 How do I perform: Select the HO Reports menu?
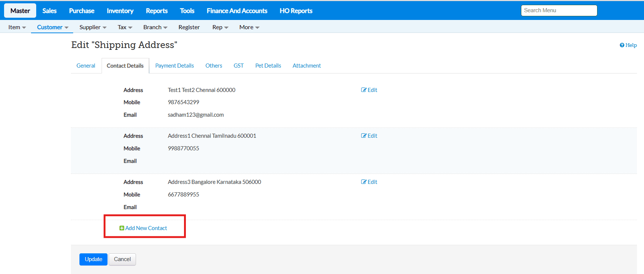pyautogui.click(x=296, y=11)
